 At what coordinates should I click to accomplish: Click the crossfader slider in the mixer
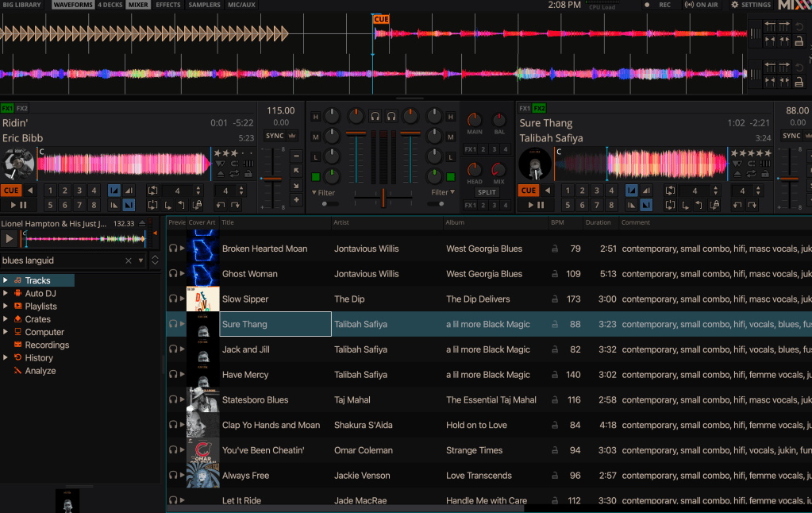[x=383, y=198]
